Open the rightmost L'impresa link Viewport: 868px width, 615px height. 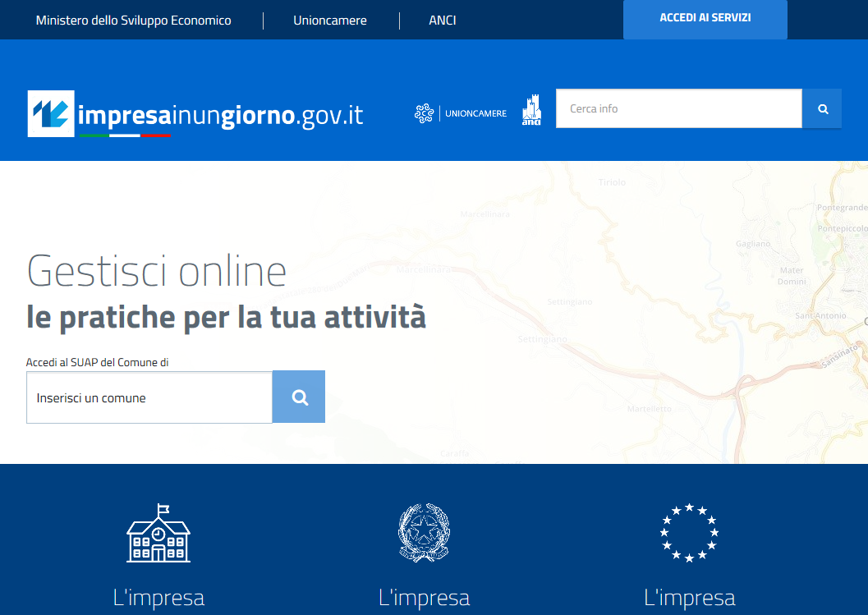tap(691, 599)
